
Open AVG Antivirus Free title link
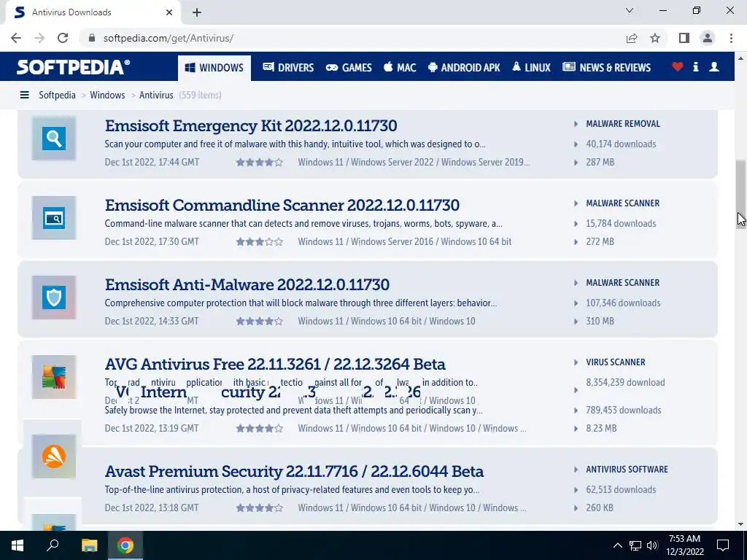click(275, 365)
